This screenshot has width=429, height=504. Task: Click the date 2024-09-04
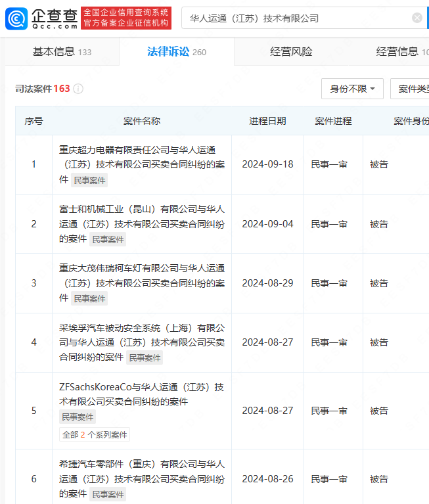tap(267, 224)
